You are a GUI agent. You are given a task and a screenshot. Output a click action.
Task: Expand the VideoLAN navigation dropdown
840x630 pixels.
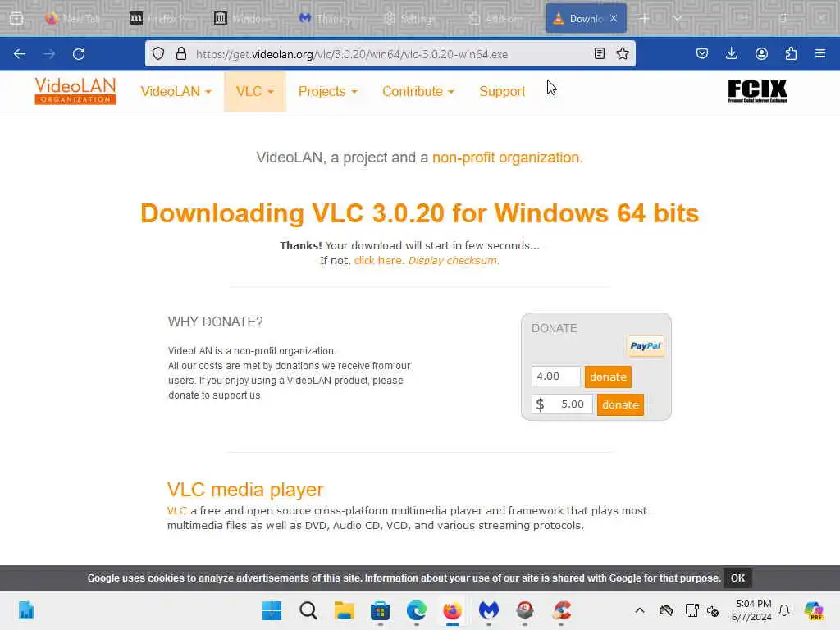click(176, 92)
